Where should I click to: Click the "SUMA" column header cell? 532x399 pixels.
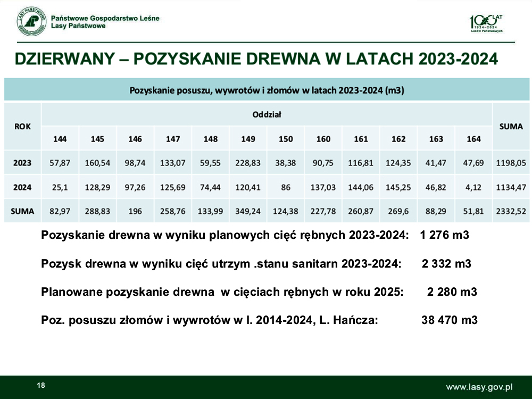point(511,127)
